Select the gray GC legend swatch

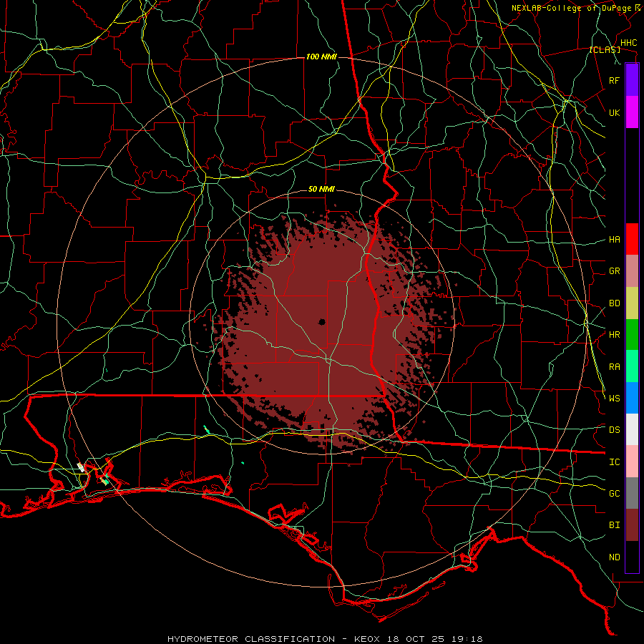[x=632, y=493]
